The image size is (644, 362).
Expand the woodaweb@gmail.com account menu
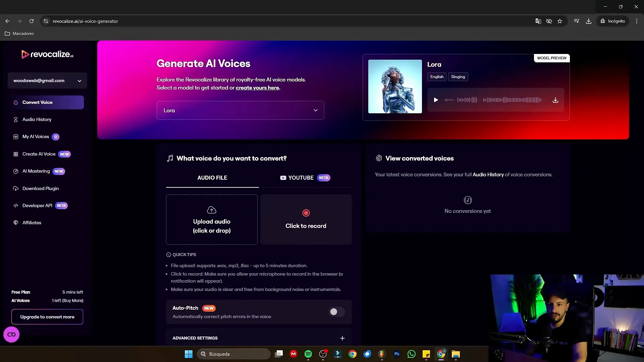tap(47, 80)
